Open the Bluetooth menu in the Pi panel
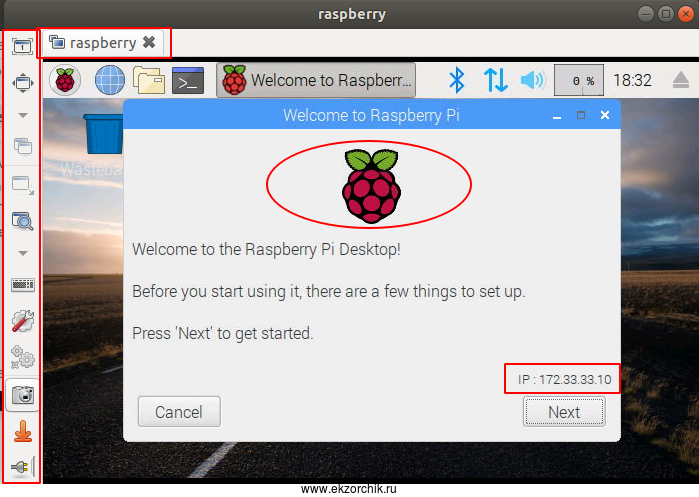This screenshot has width=699, height=497. point(456,80)
